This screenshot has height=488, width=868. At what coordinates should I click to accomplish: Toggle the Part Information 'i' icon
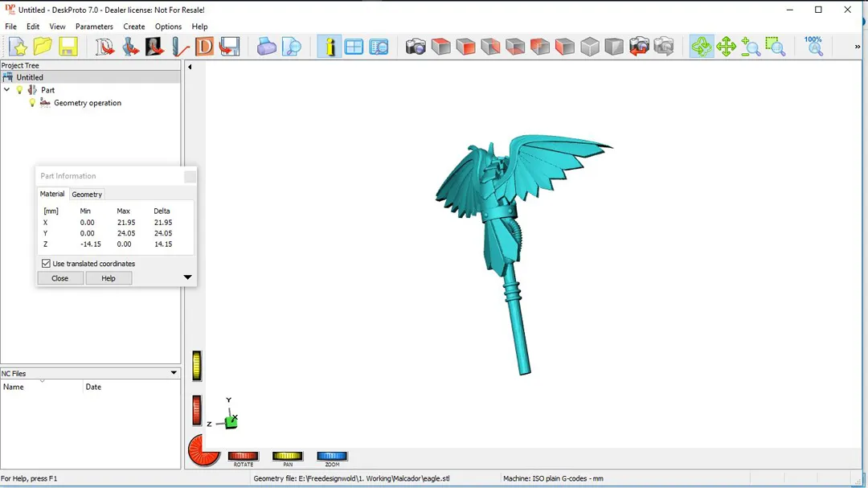[x=330, y=47]
